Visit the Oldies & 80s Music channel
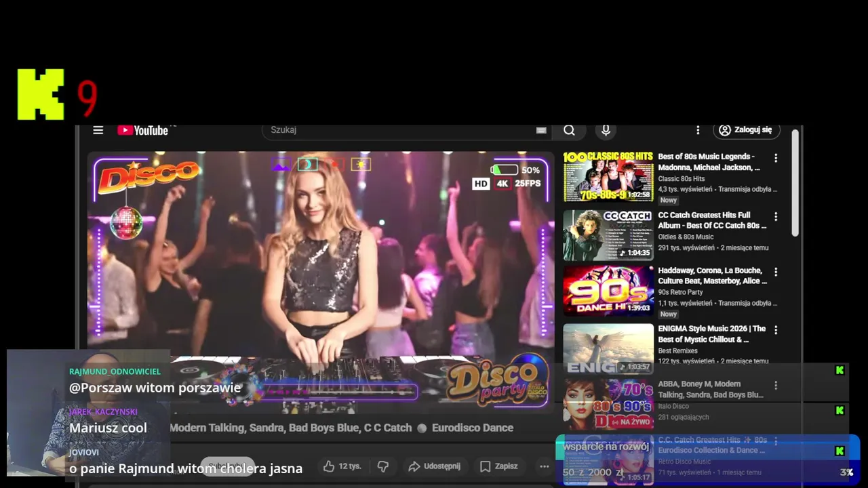 pyautogui.click(x=686, y=237)
